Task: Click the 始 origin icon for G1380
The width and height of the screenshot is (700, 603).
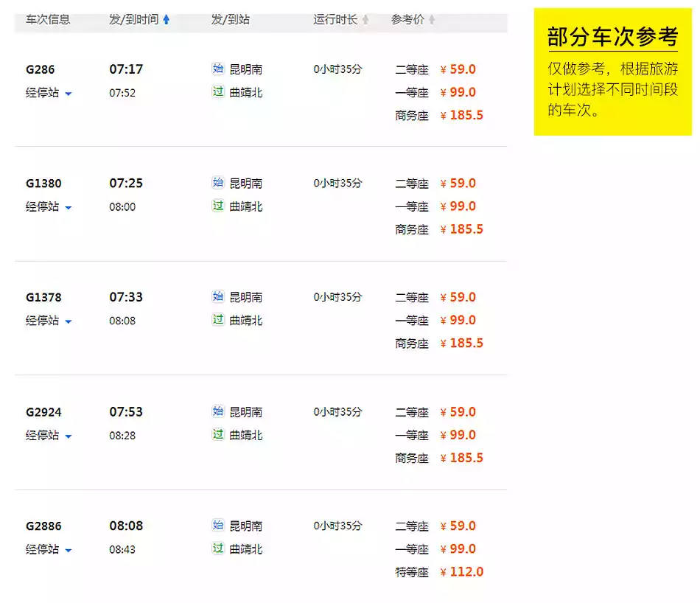Action: coord(217,183)
